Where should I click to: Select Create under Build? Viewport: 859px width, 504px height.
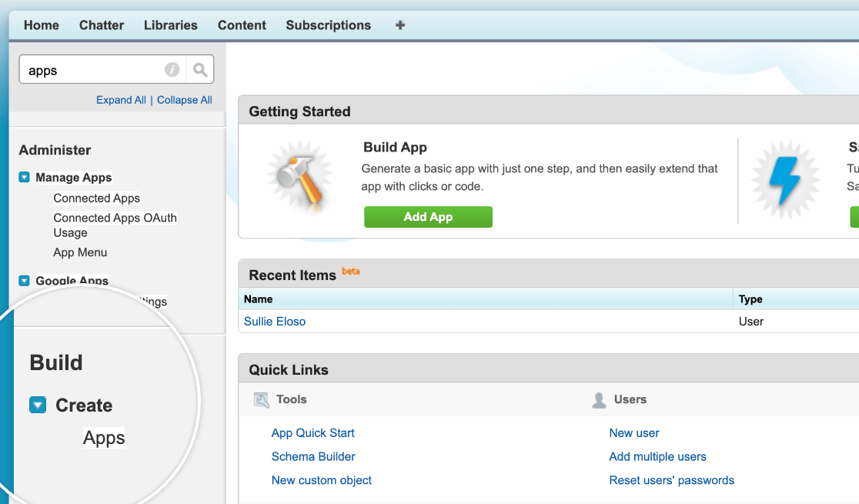(84, 406)
